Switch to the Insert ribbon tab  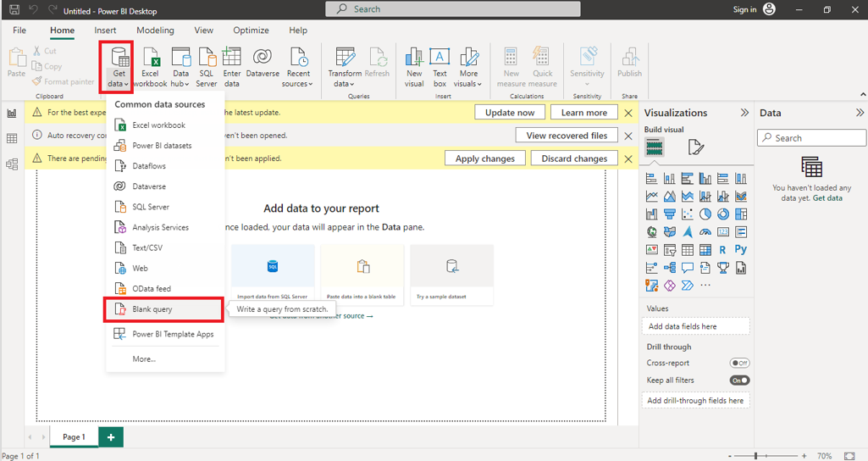[105, 30]
